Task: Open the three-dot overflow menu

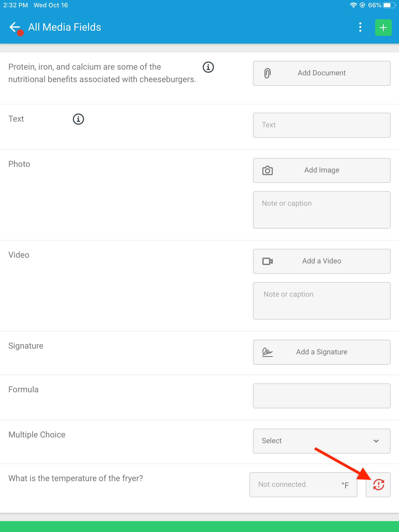Action: pyautogui.click(x=360, y=27)
